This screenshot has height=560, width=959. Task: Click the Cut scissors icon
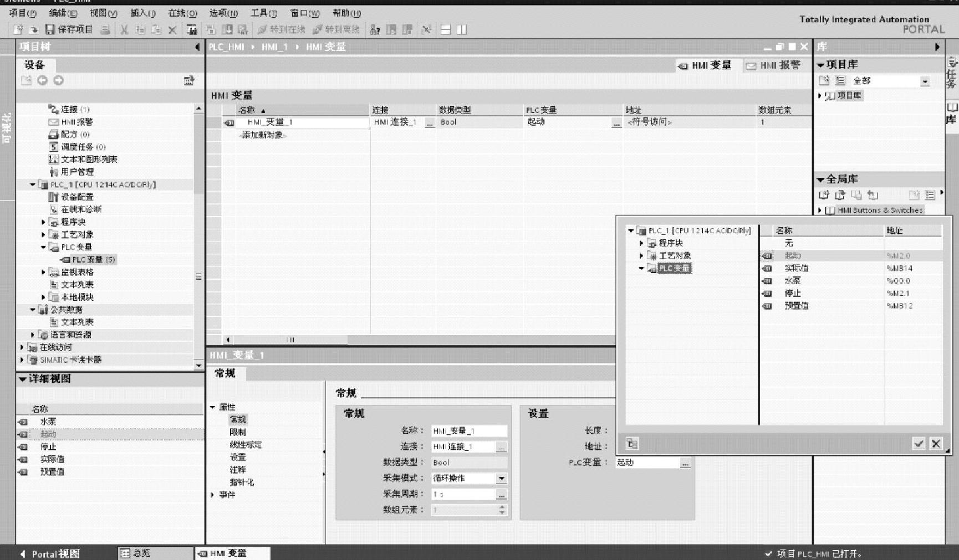(x=124, y=29)
